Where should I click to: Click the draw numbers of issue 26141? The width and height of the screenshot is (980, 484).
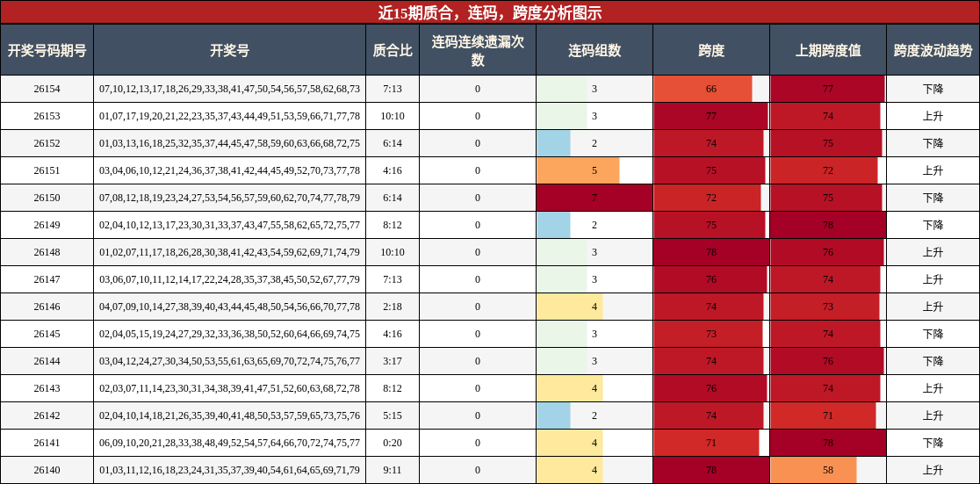[x=229, y=442]
